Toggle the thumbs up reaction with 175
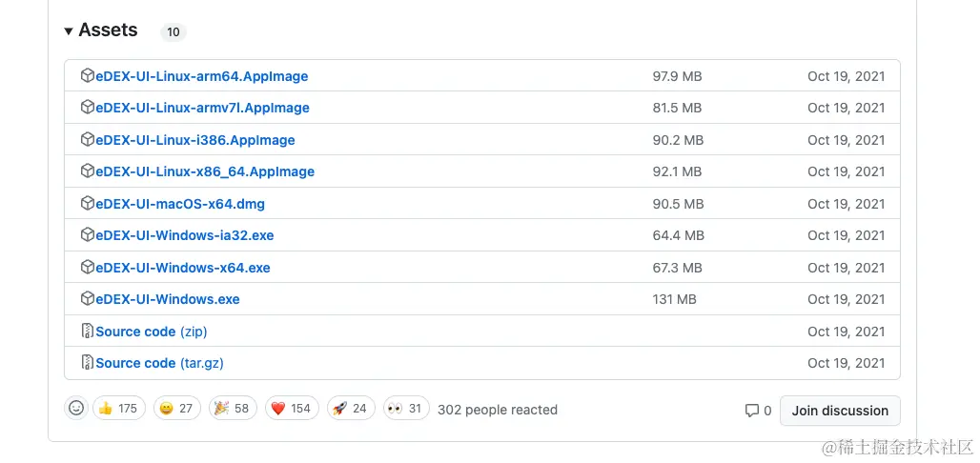The height and width of the screenshot is (463, 980). [117, 409]
